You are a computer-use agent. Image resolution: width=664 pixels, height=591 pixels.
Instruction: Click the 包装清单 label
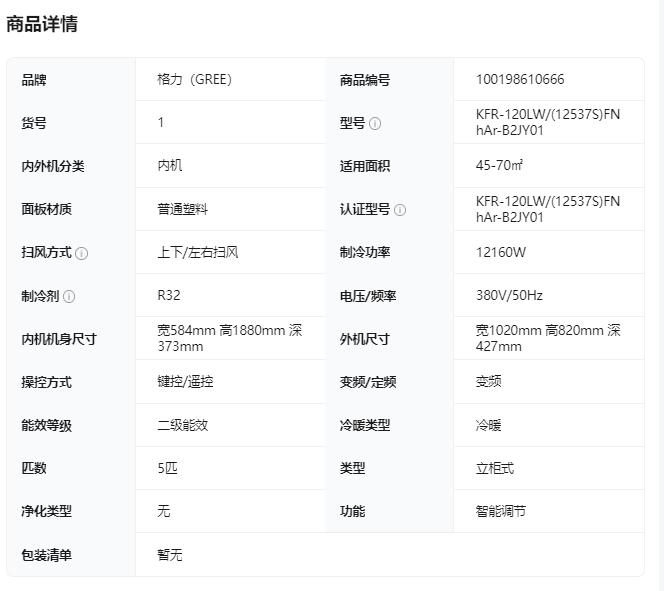(x=47, y=555)
